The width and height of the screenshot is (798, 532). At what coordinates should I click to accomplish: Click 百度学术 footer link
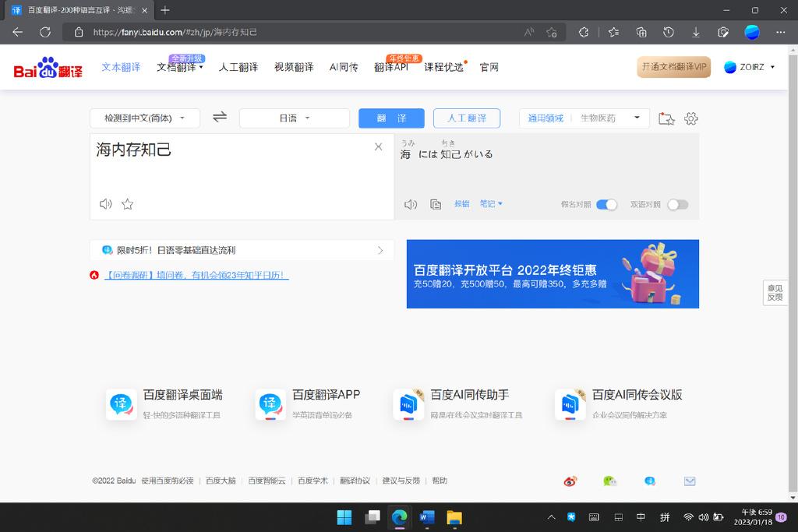point(312,481)
